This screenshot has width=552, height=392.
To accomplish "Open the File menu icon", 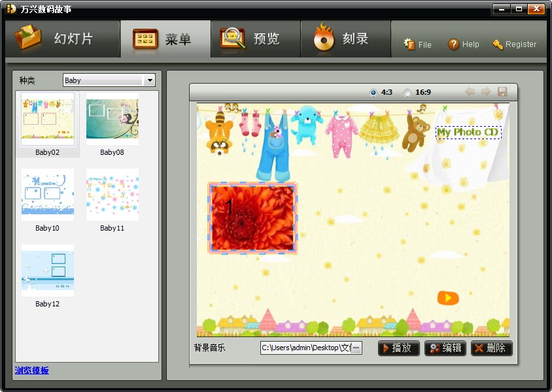I will pos(409,44).
